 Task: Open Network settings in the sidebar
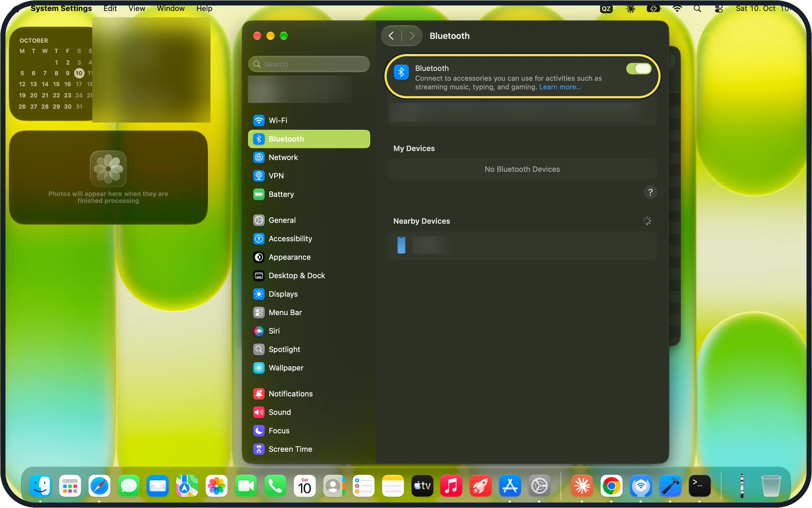coord(309,157)
